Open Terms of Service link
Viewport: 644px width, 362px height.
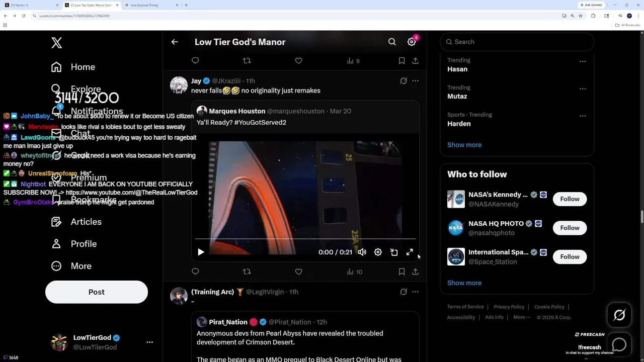click(465, 307)
